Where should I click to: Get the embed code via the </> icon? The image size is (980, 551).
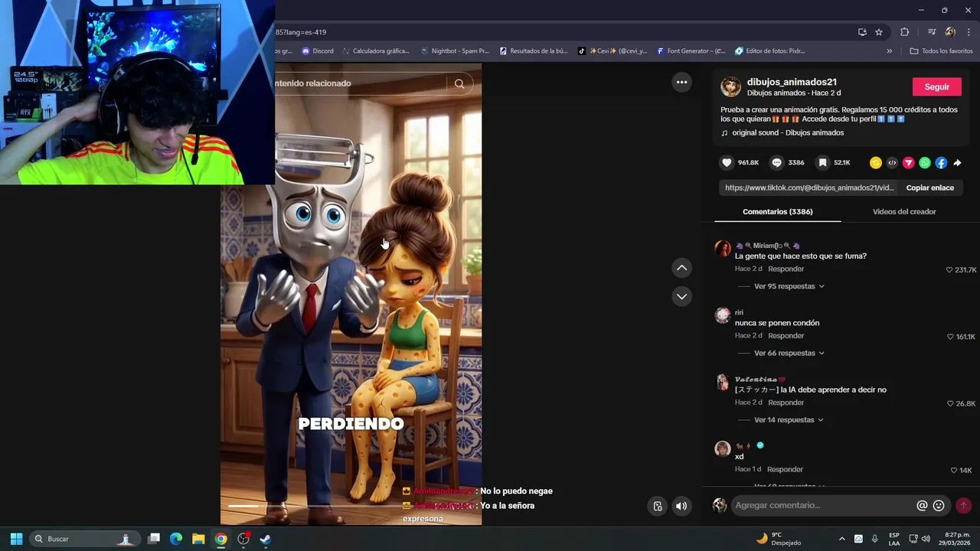(892, 163)
